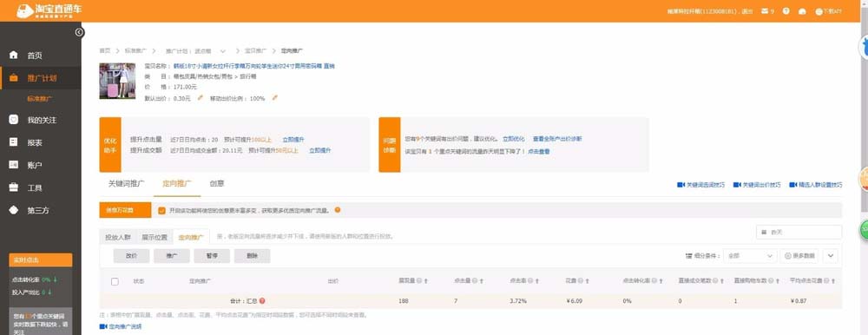
Task: Click the product title link
Action: (x=254, y=66)
